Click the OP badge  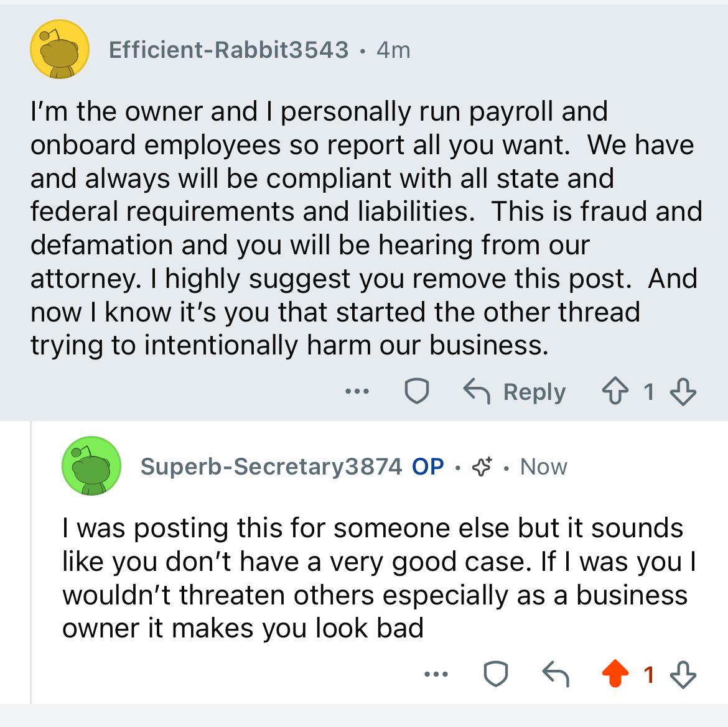(427, 466)
